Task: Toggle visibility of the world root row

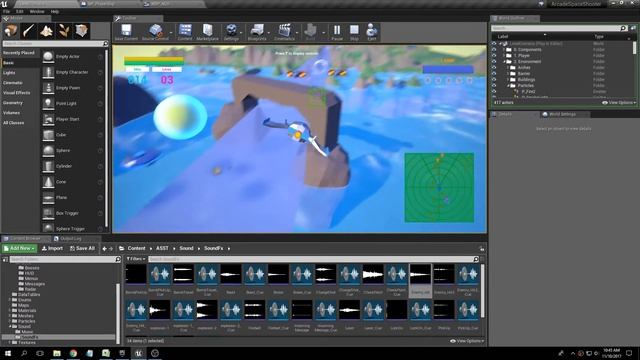Action: pyautogui.click(x=494, y=43)
